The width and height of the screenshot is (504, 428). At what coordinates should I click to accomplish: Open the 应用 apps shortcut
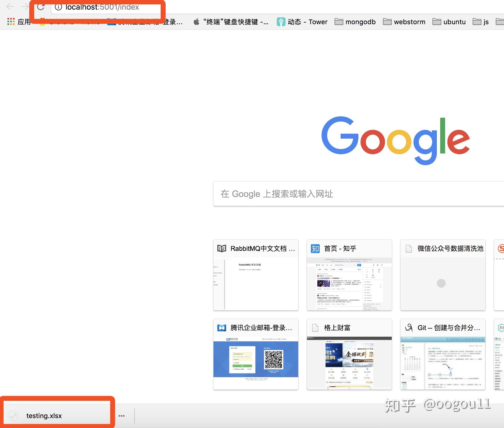(x=19, y=22)
